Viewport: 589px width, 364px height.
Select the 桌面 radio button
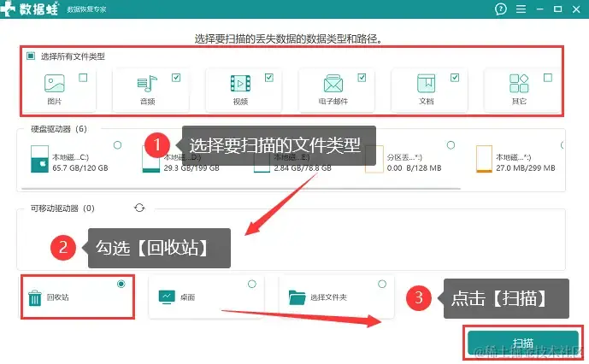coord(252,284)
